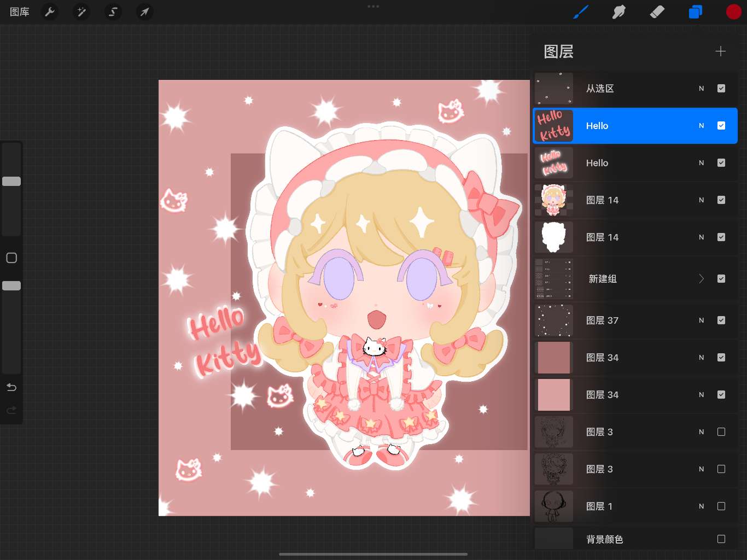The image size is (747, 560).
Task: Select the 图层 37 layer name
Action: [x=602, y=320]
